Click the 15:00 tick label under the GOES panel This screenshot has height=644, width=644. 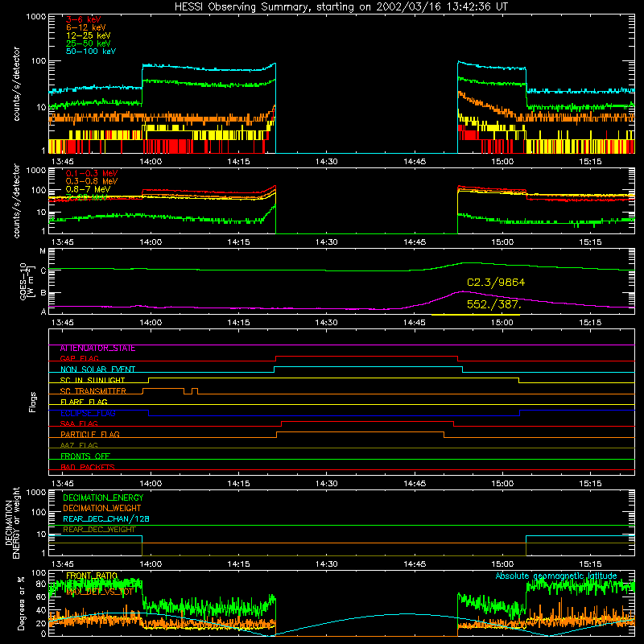502,323
